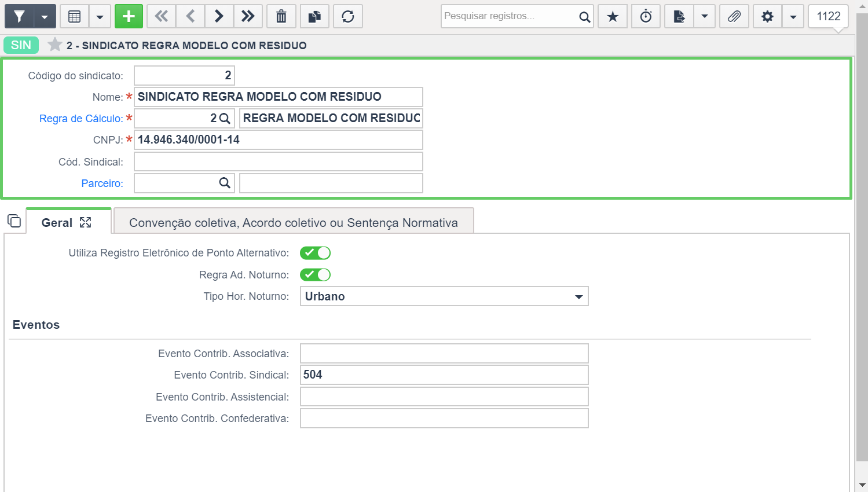This screenshot has width=868, height=492.
Task: Duplicate the current record
Action: pyautogui.click(x=314, y=16)
